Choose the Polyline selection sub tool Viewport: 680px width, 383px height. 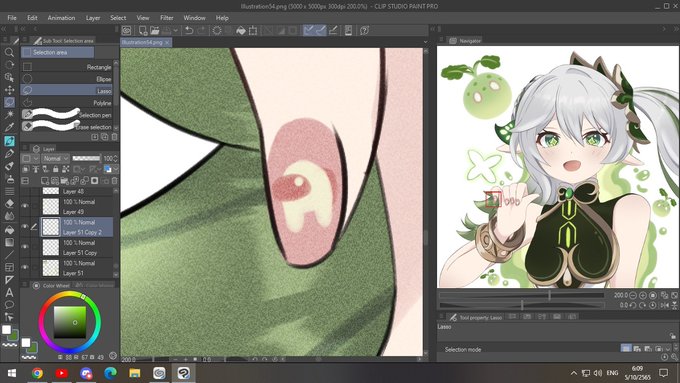[67, 103]
